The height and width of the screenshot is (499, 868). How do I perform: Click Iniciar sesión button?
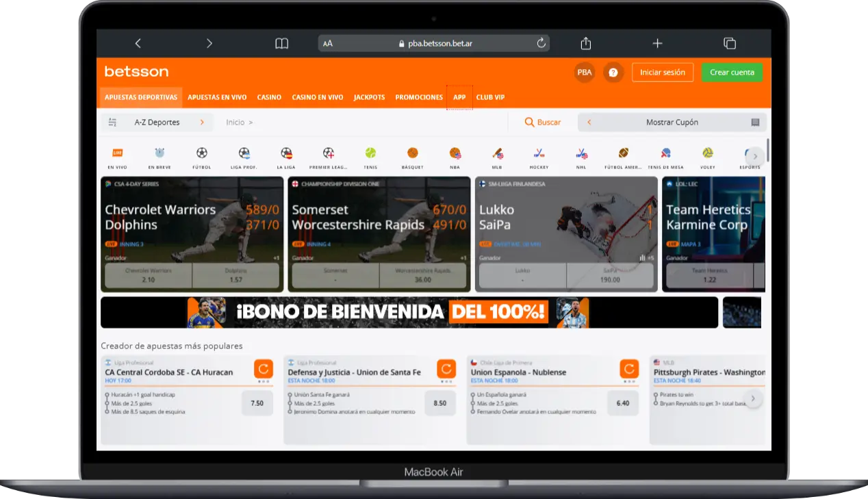point(663,72)
